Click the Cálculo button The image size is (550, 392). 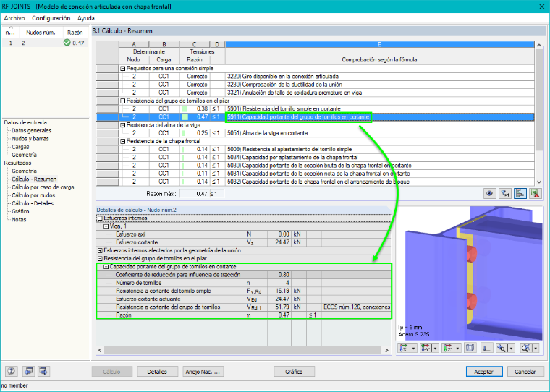(112, 372)
